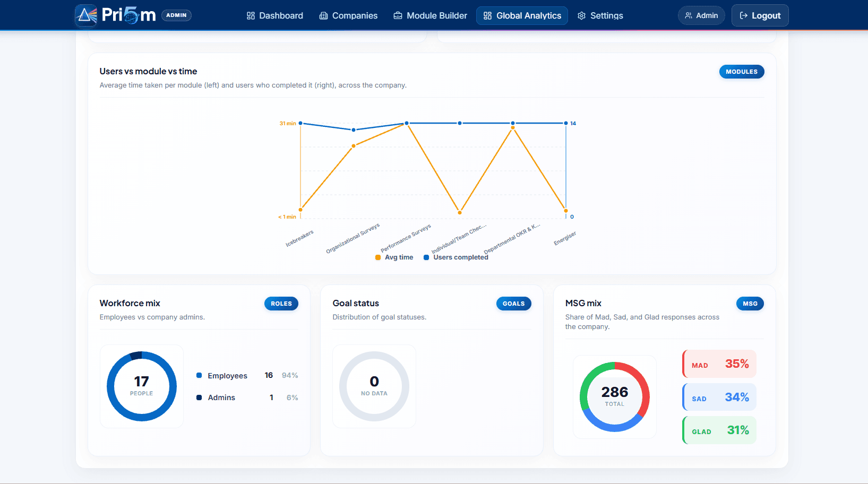Open Module Builder

[x=431, y=16]
